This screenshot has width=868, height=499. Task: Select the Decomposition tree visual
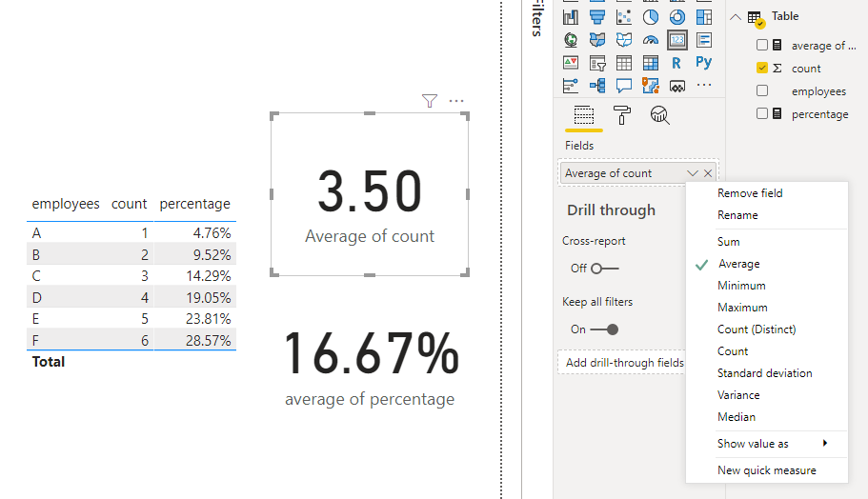[x=597, y=86]
